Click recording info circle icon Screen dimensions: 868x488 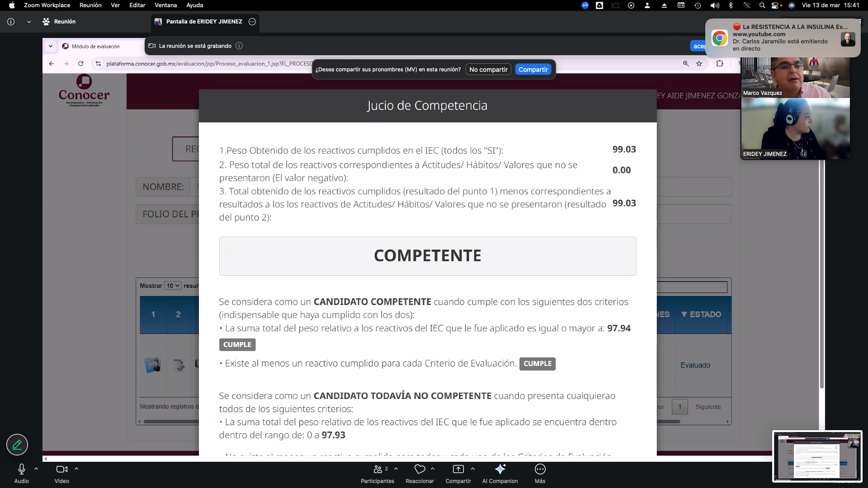coord(239,46)
